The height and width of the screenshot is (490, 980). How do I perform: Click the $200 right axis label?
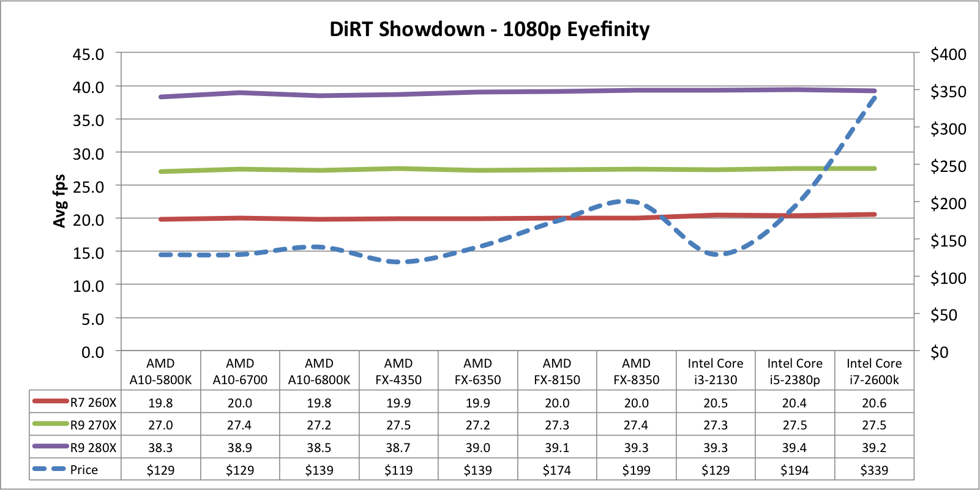coord(948,204)
